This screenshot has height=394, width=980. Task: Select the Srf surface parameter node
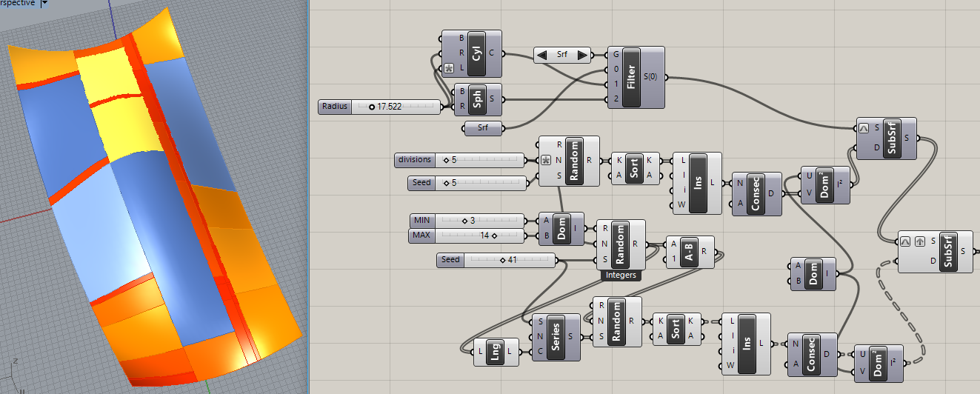(484, 130)
